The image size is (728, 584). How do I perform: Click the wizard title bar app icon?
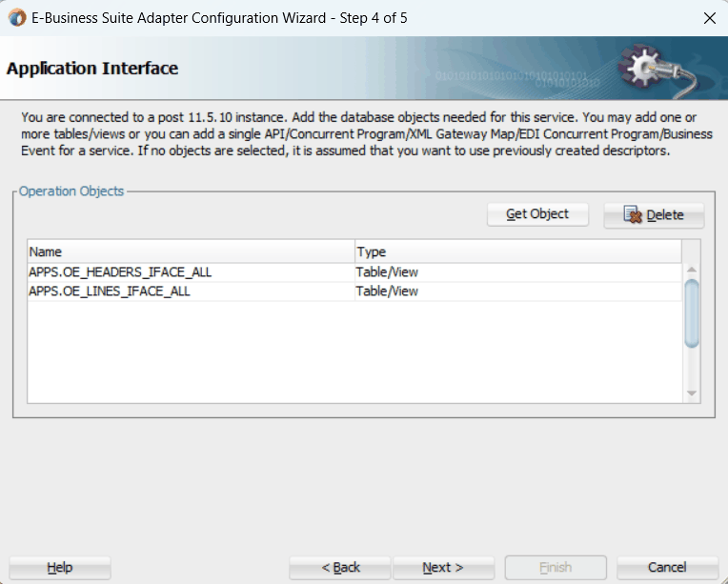(17, 18)
